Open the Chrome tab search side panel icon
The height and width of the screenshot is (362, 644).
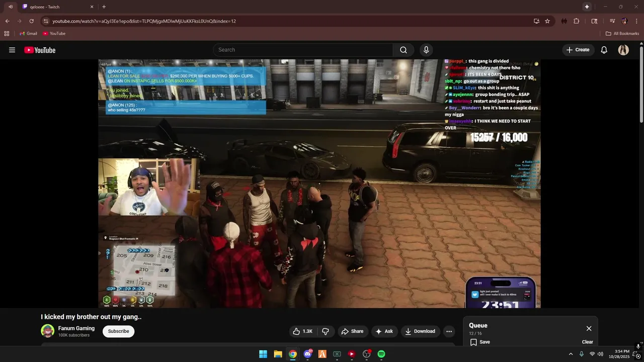[x=594, y=21]
